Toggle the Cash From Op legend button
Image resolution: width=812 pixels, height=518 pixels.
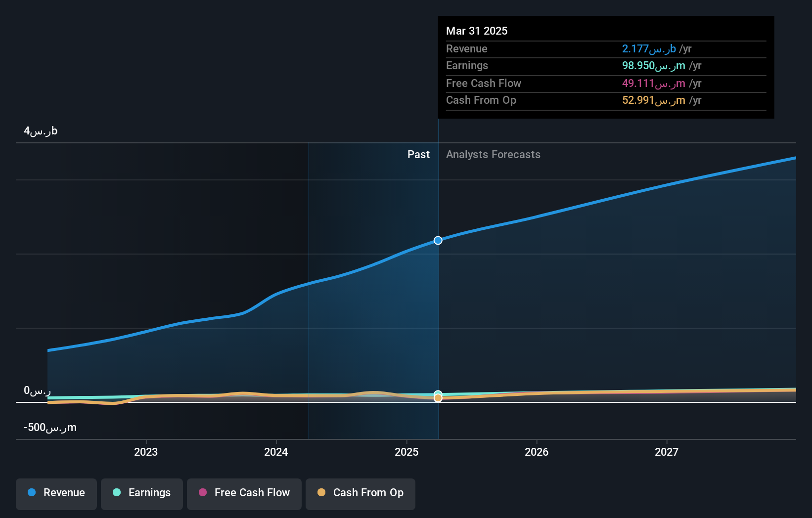click(361, 494)
